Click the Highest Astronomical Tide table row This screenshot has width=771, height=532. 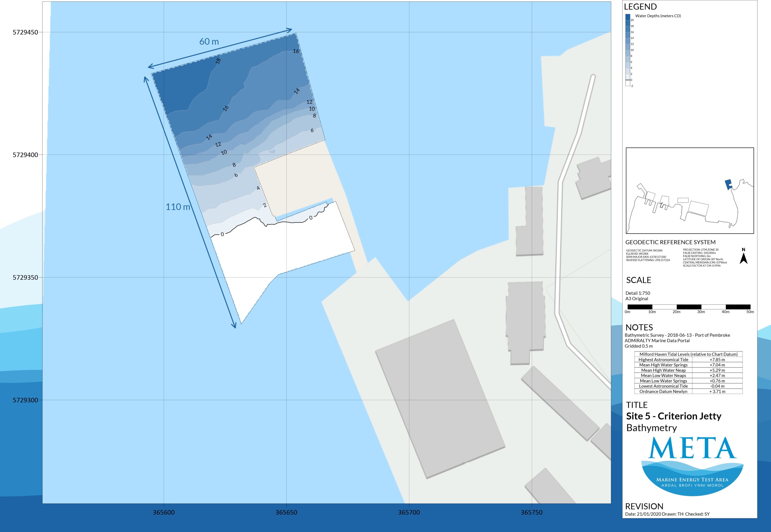(688, 360)
